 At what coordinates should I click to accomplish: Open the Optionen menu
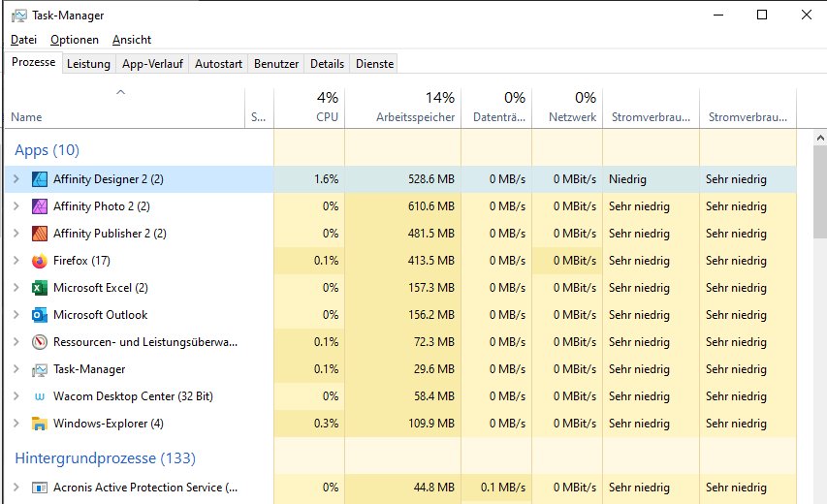coord(75,40)
